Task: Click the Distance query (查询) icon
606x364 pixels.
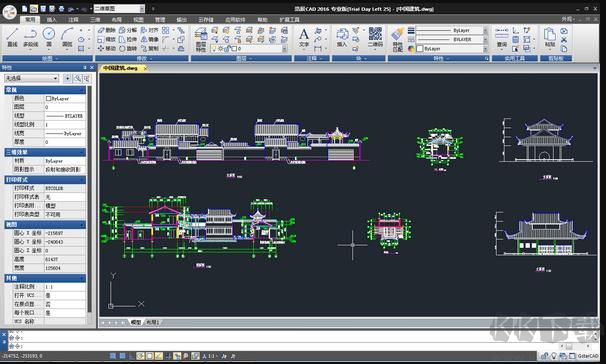Action: 502,37
